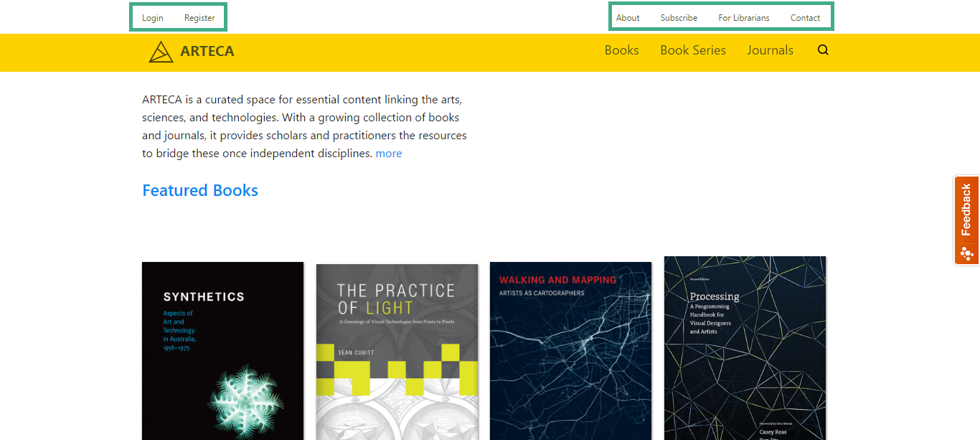Click the Register link
980x440 pixels.
(x=199, y=18)
